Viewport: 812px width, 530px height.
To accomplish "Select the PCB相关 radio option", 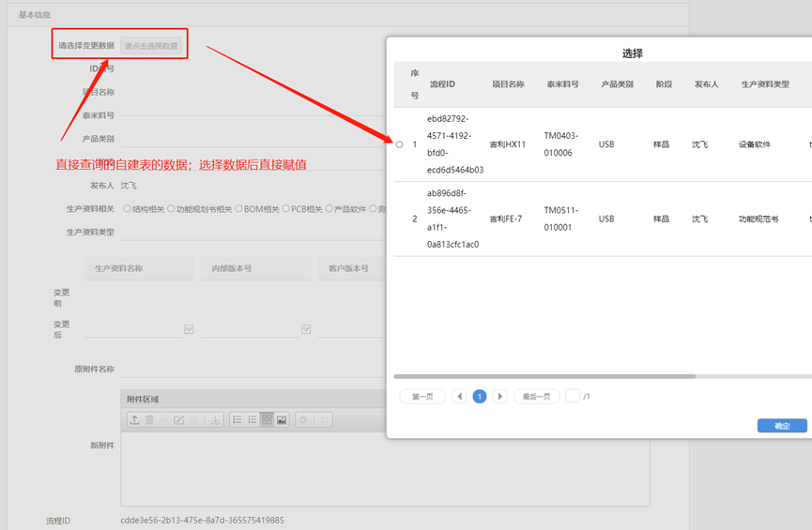I will click(287, 209).
